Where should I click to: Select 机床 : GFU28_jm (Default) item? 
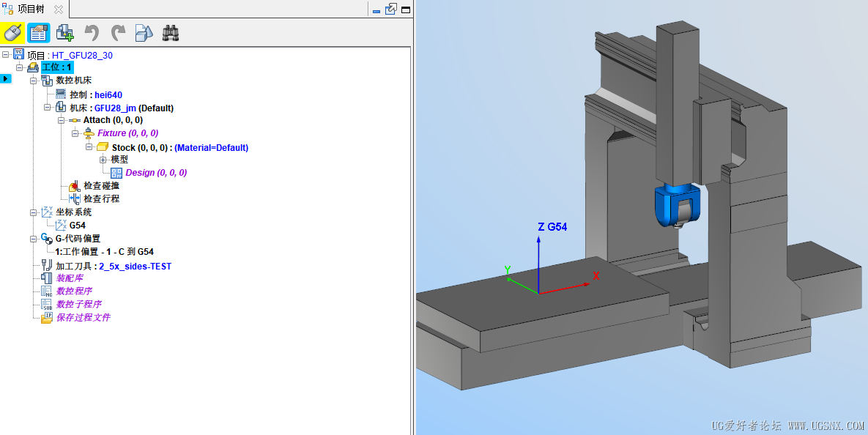click(122, 108)
